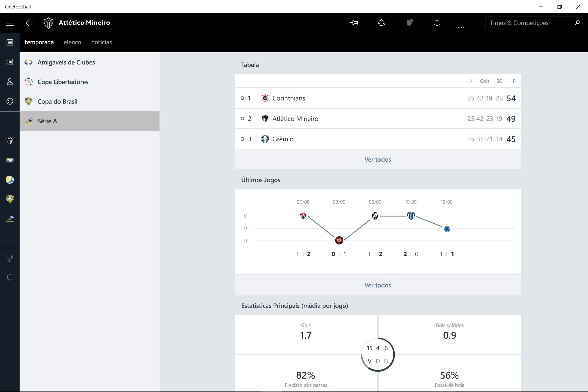The width and height of the screenshot is (588, 392).
Task: Click Vasco crest in last games chart
Action: (375, 216)
